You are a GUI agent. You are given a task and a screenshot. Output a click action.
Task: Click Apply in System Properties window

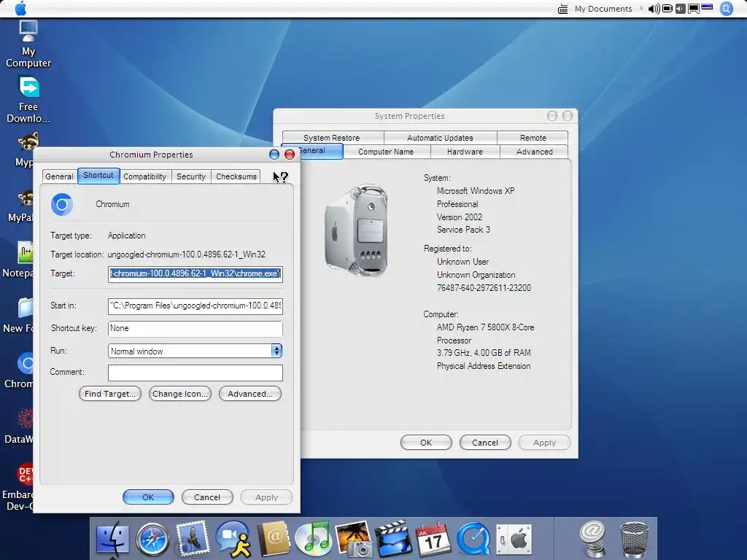click(544, 443)
